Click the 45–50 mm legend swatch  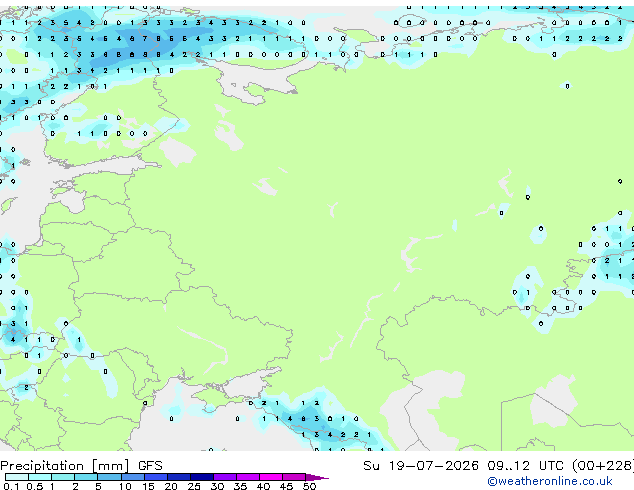click(x=294, y=477)
